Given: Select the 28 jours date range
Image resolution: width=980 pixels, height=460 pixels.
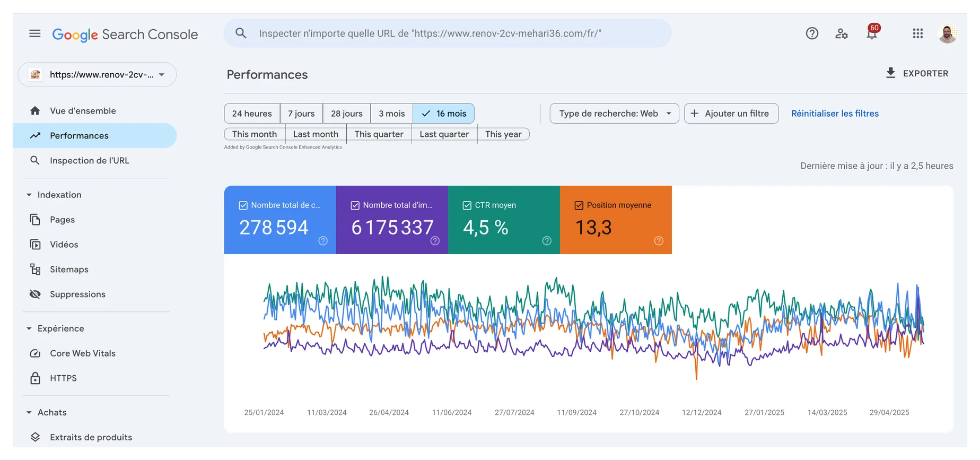Looking at the screenshot, I should (x=347, y=114).
